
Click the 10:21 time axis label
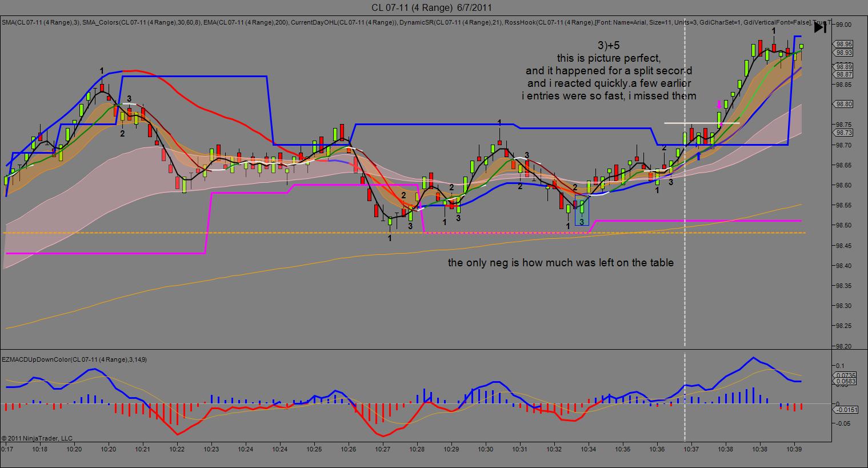coord(143,449)
